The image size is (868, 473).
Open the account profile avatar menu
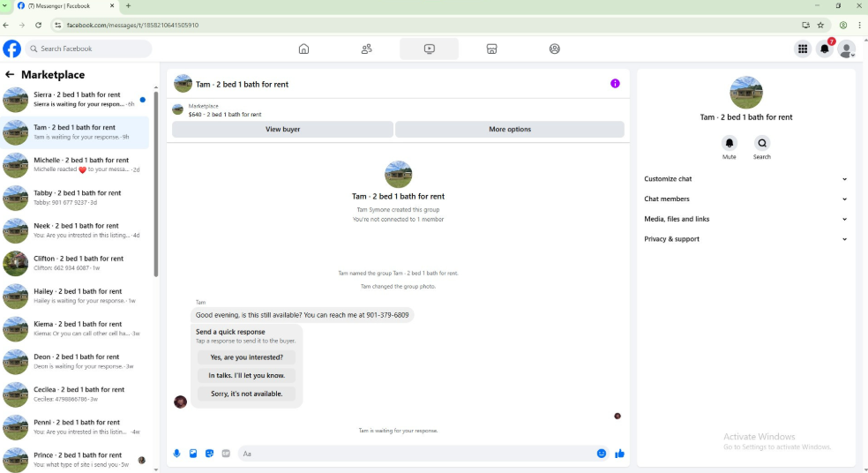pos(847,49)
